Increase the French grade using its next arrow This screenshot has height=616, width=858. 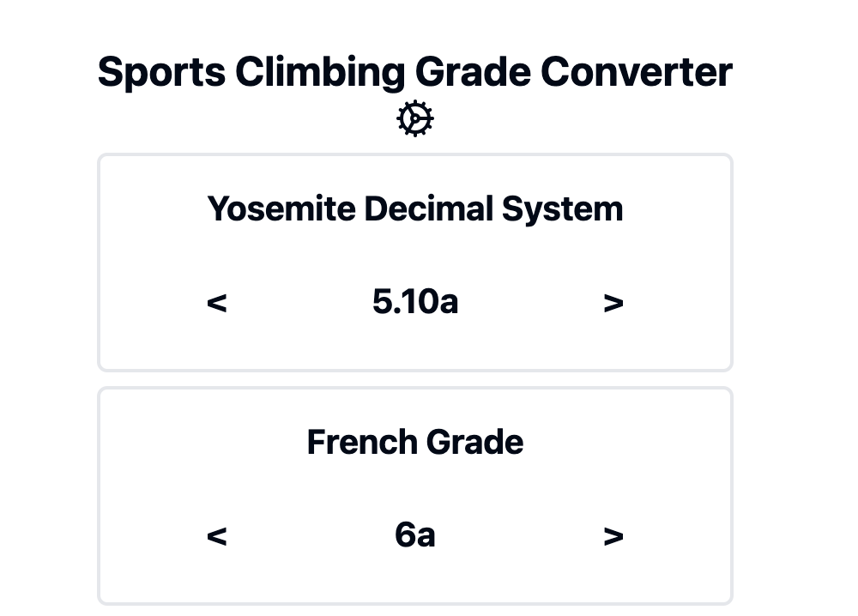point(613,535)
